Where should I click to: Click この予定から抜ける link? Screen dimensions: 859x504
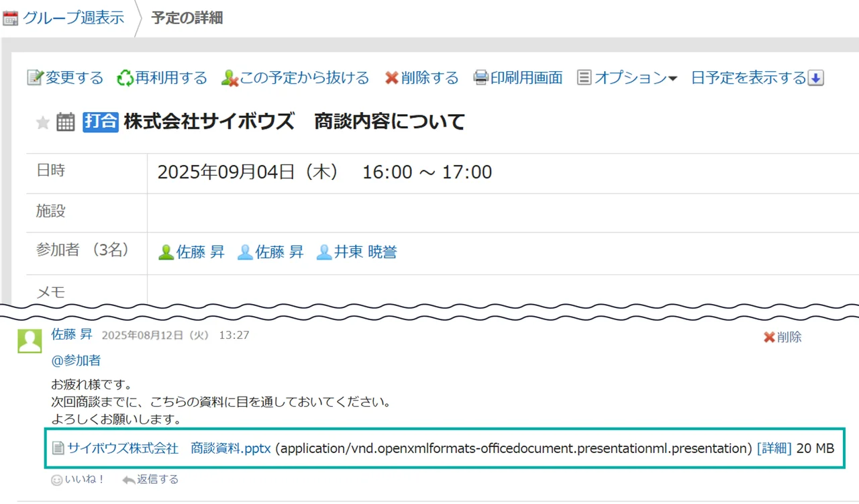[x=305, y=78]
